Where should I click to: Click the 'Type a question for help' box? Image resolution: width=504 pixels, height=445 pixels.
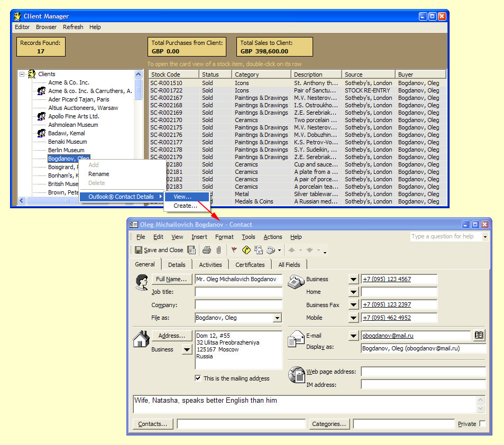[x=446, y=236]
